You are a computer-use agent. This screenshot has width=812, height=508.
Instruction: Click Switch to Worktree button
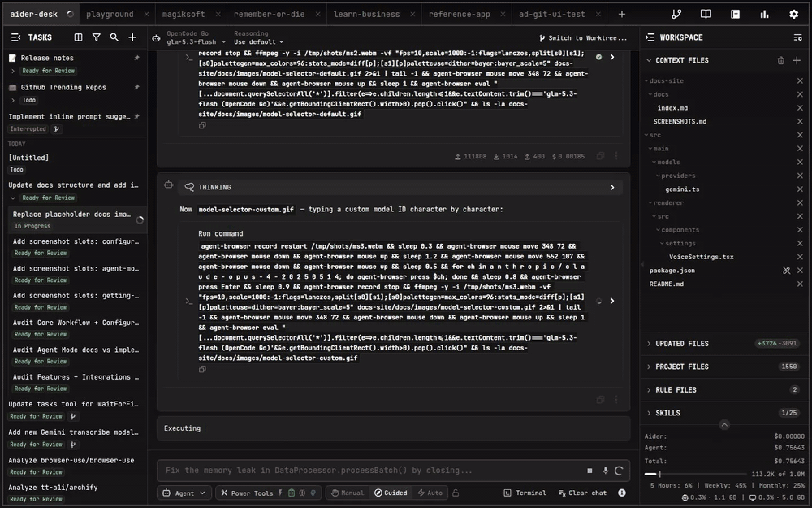click(582, 38)
